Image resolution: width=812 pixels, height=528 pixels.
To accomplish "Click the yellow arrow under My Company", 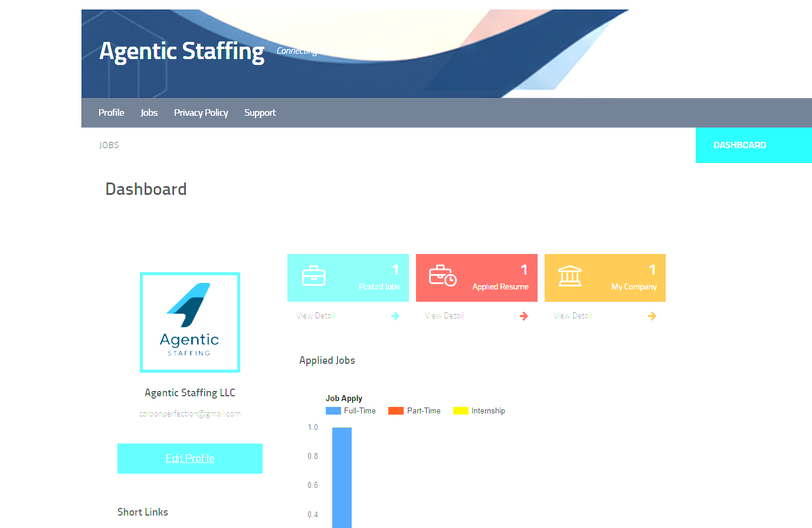I will tap(651, 317).
